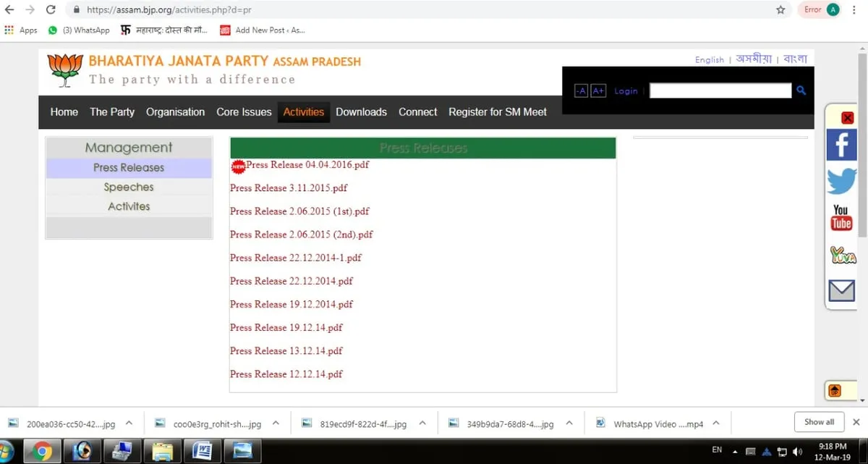The height and width of the screenshot is (464, 868).
Task: Open Press Release 04.04.2016.pdf
Action: point(307,164)
